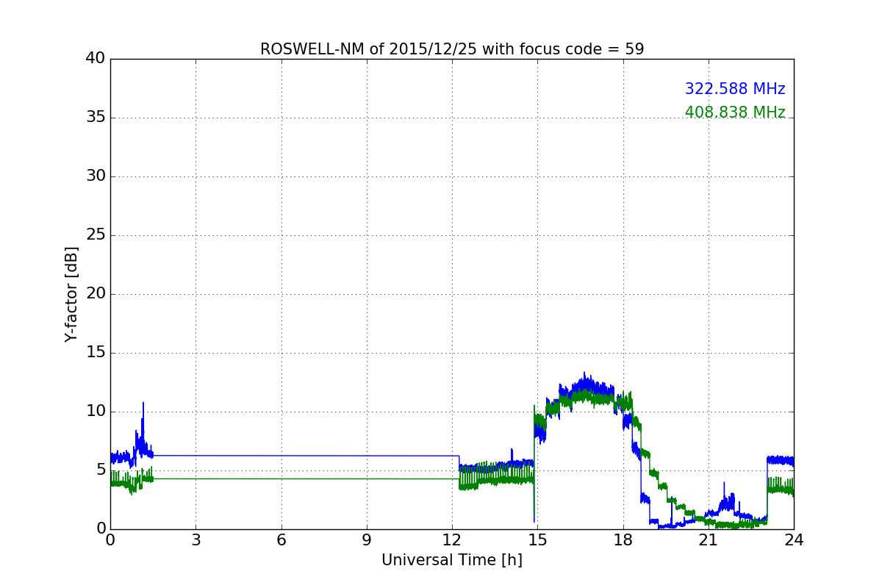
Task: Click the y-axis tick label '35'
Action: point(96,118)
